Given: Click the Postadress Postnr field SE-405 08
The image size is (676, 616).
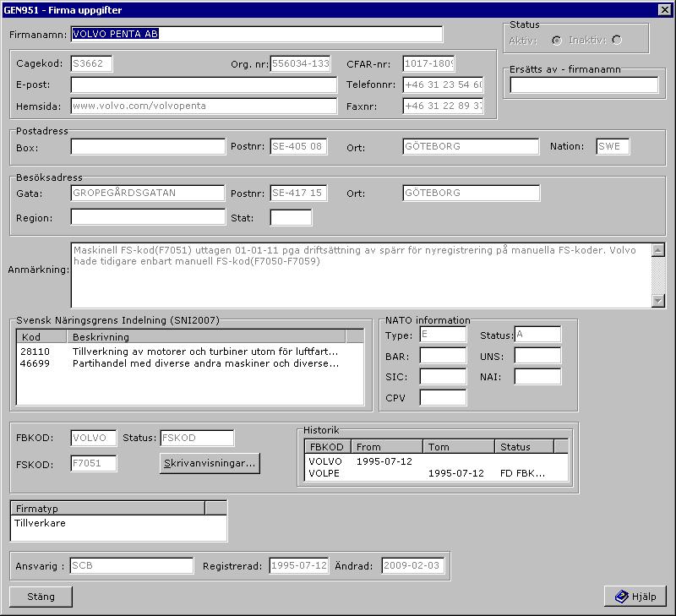Looking at the screenshot, I should tap(299, 146).
